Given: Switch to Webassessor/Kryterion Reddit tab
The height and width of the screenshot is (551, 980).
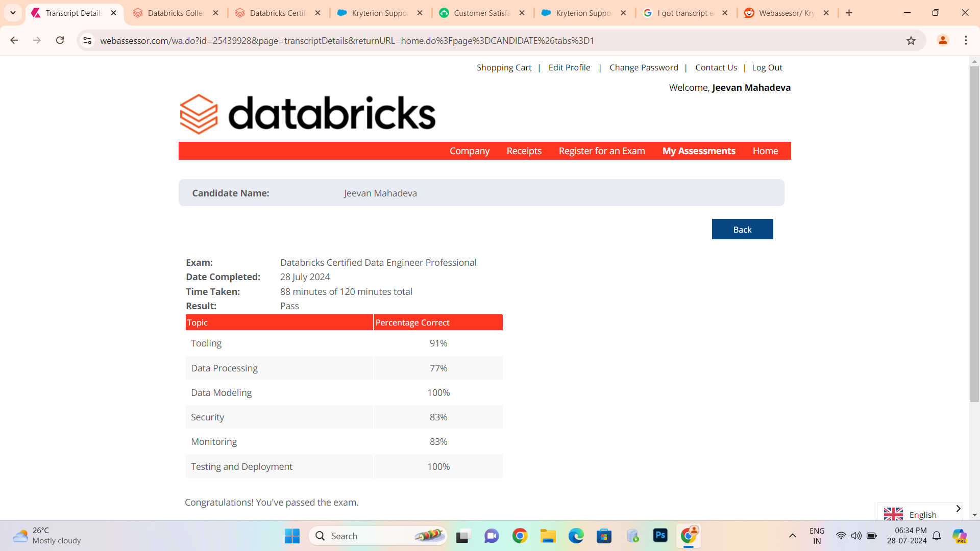Looking at the screenshot, I should [787, 13].
